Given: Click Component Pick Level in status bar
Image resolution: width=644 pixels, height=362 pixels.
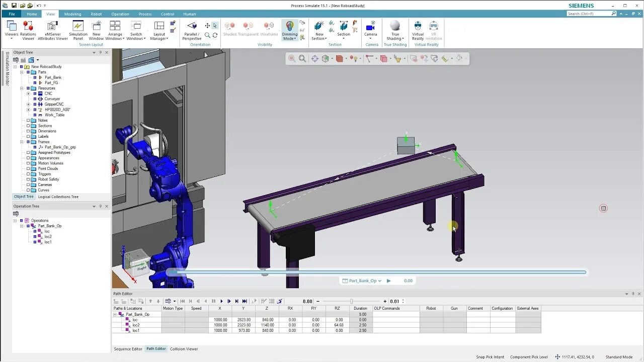Looking at the screenshot, I should click(529, 357).
